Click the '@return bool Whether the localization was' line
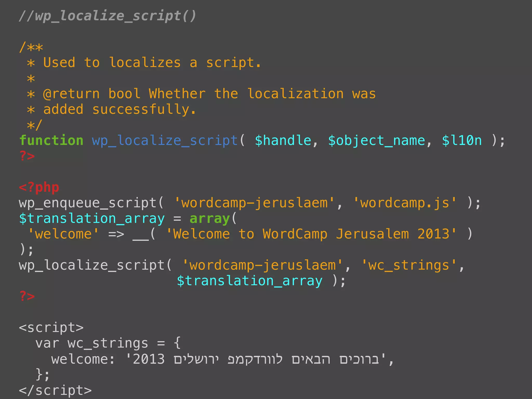This screenshot has height=399, width=532. click(209, 94)
